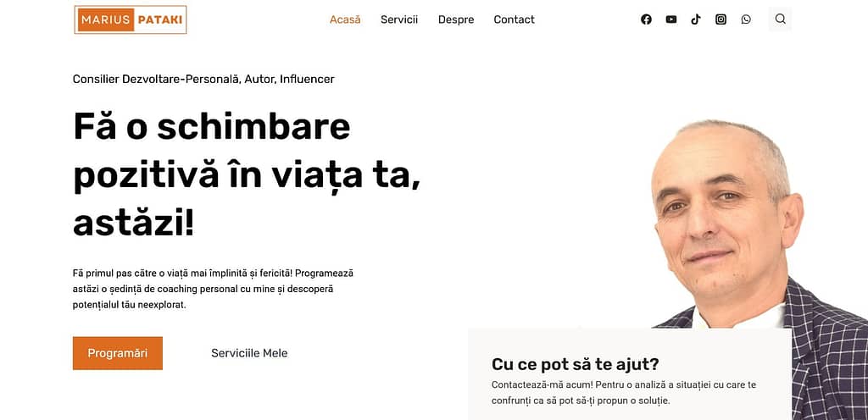Click the tagline "Consilier Dezvoltare-Personală, Autor, Influencer"
The image size is (868, 420).
[203, 79]
